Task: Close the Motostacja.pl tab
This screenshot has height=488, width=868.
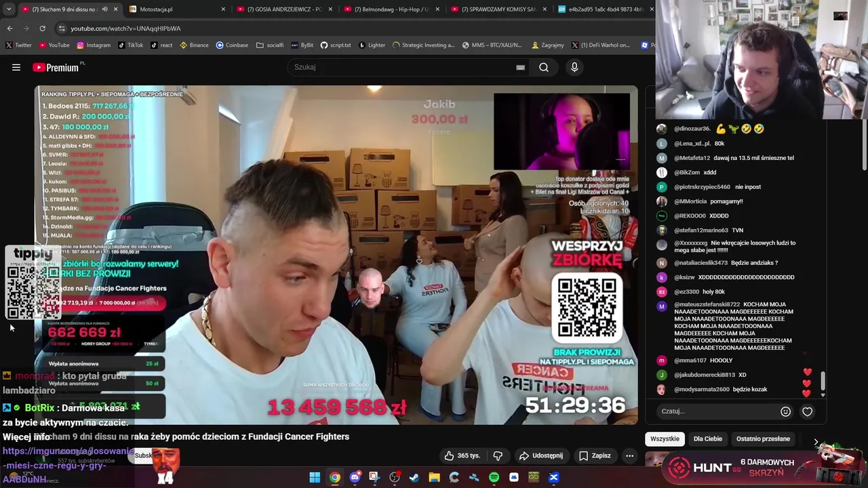Action: coord(223,9)
